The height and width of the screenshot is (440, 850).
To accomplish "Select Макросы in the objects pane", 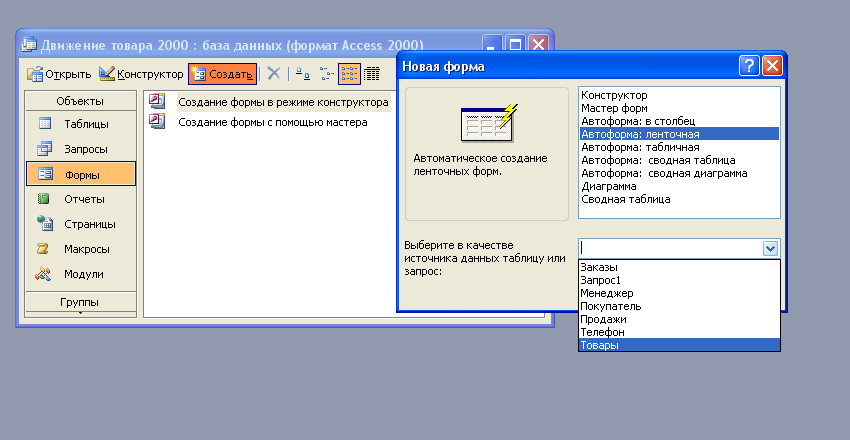I will point(81,249).
